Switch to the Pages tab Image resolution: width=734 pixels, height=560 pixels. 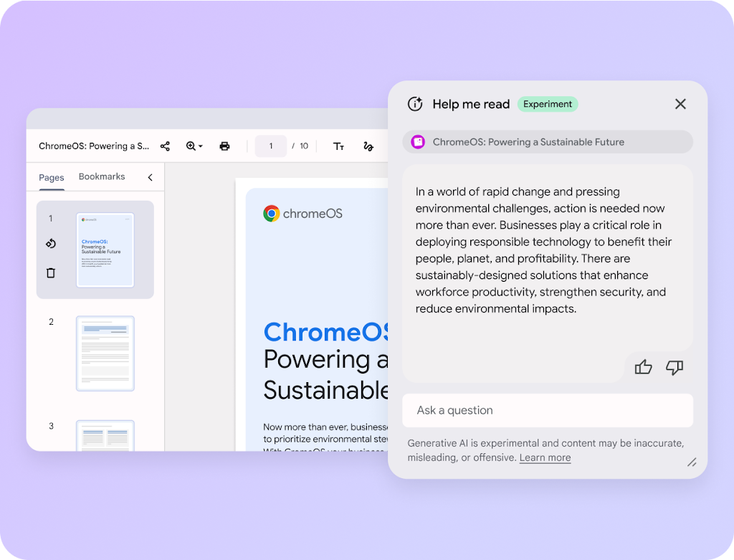52,177
